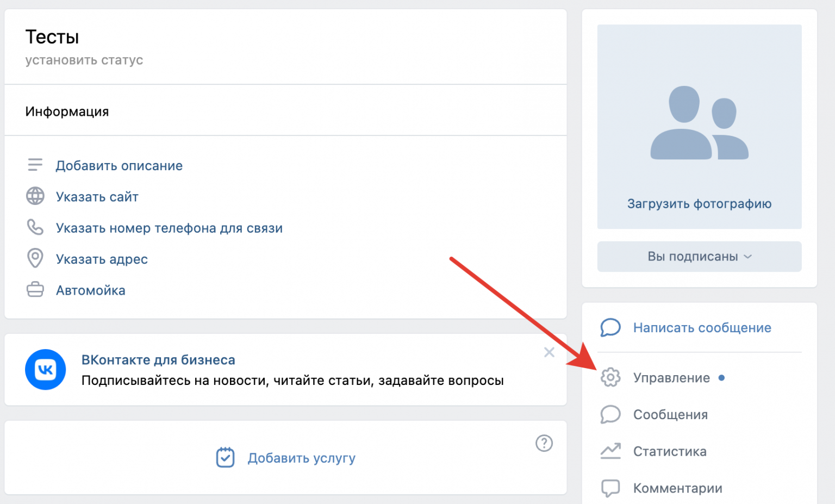835x504 pixels.
Task: Click the chart icon beside Статистика
Action: (x=610, y=451)
